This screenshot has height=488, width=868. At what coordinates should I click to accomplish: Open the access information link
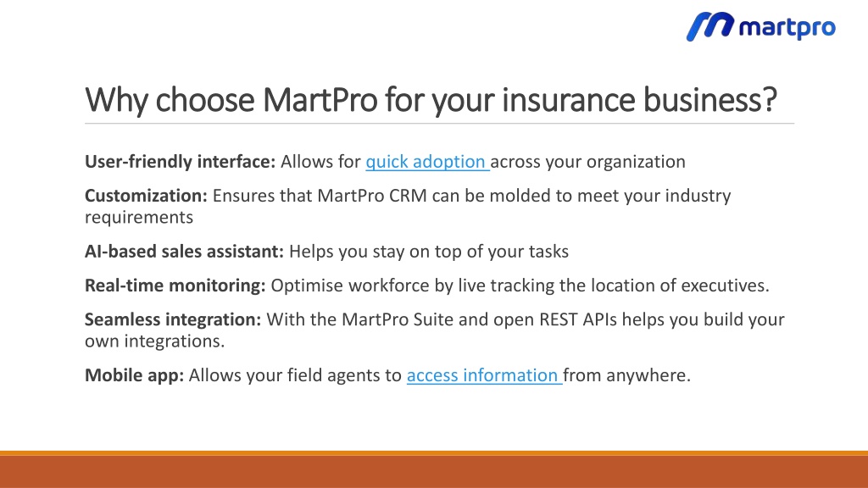(x=484, y=375)
